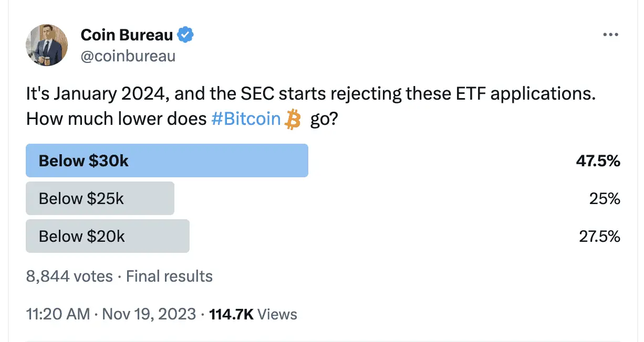Image resolution: width=644 pixels, height=342 pixels.
Task: Select the Below $30k poll option
Action: click(167, 161)
